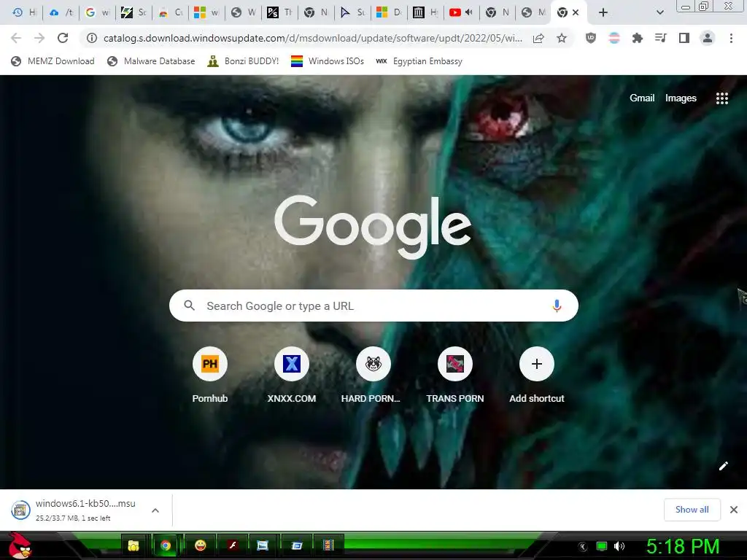The width and height of the screenshot is (747, 560).
Task: Open Chrome three-dot menu
Action: [x=731, y=38]
